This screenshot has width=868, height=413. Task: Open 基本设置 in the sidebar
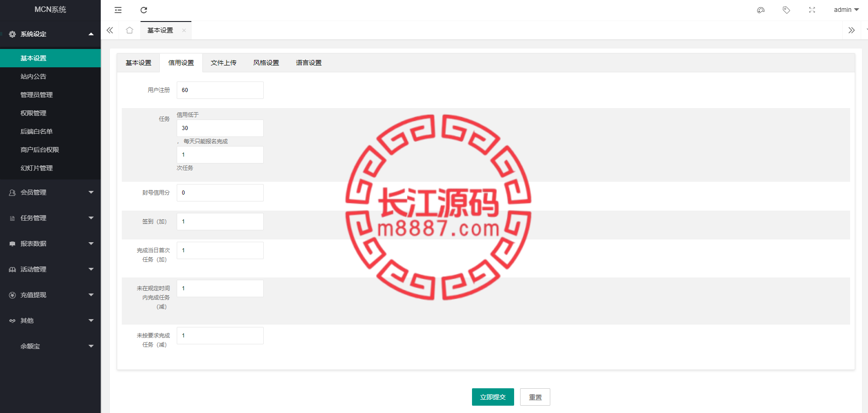point(50,58)
